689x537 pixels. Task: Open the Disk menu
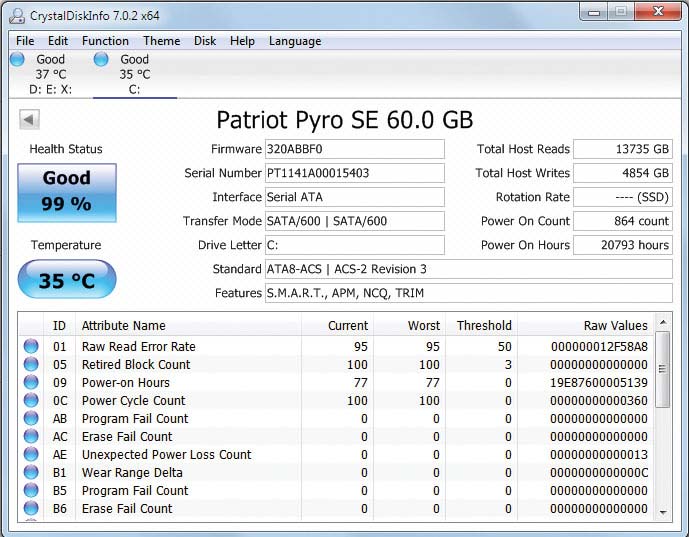click(x=205, y=41)
